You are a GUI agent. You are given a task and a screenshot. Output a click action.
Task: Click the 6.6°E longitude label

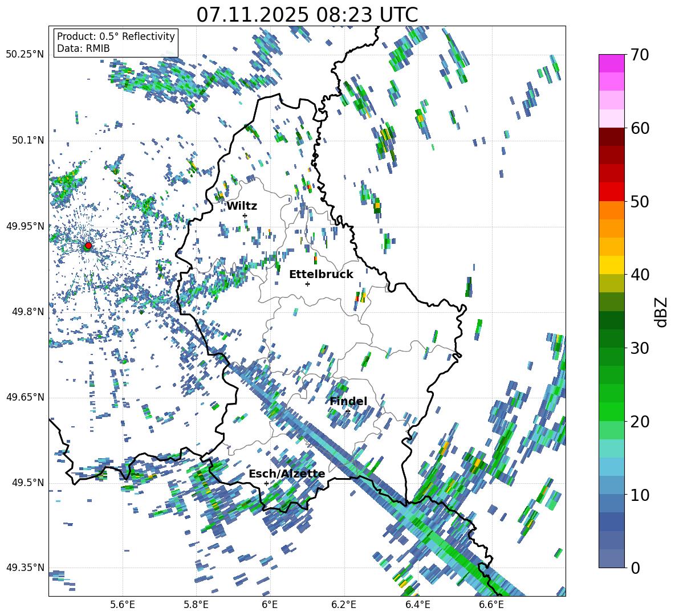(x=491, y=605)
